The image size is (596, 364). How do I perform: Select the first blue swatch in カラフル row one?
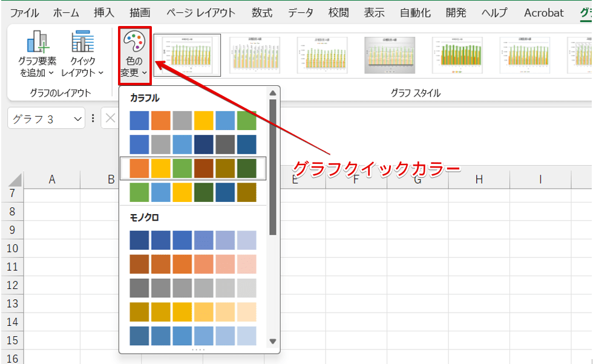(x=139, y=120)
